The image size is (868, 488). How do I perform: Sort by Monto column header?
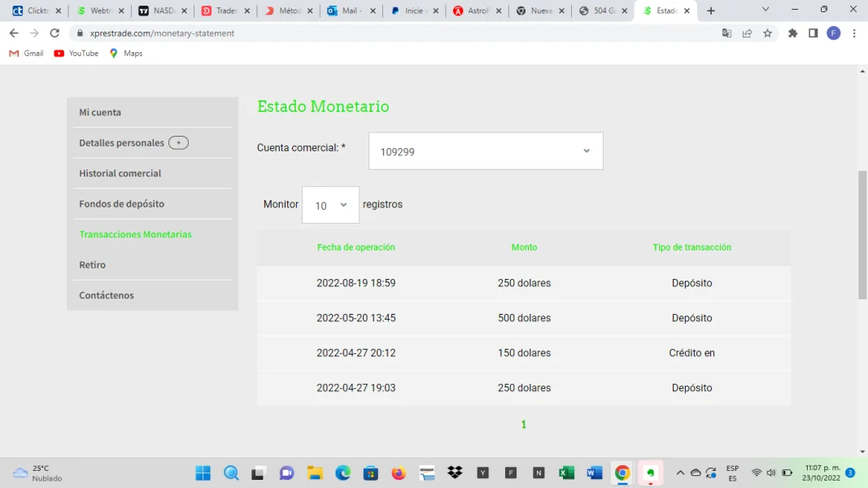(x=524, y=247)
